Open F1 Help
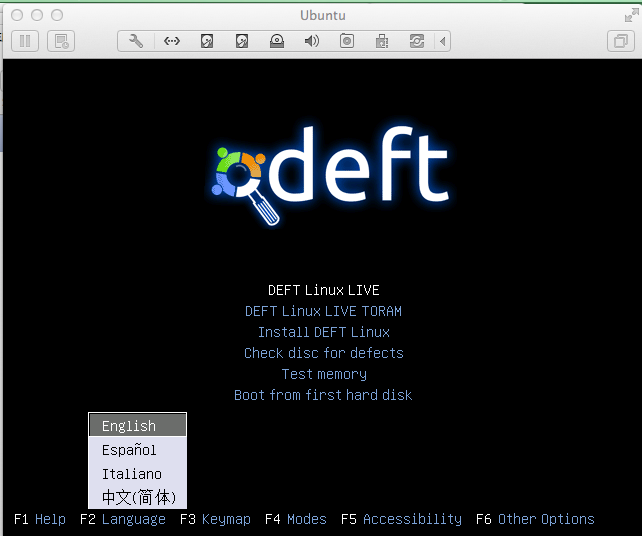Viewport: 642px width, 536px height. pos(40,519)
